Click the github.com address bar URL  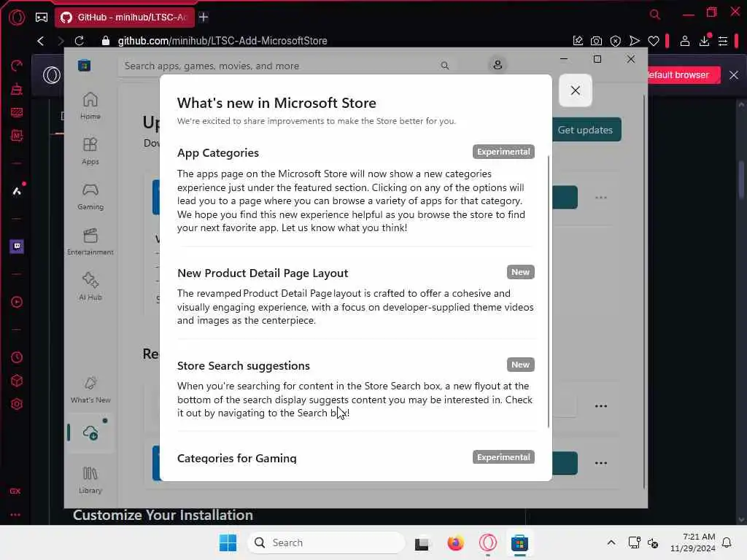(x=222, y=41)
